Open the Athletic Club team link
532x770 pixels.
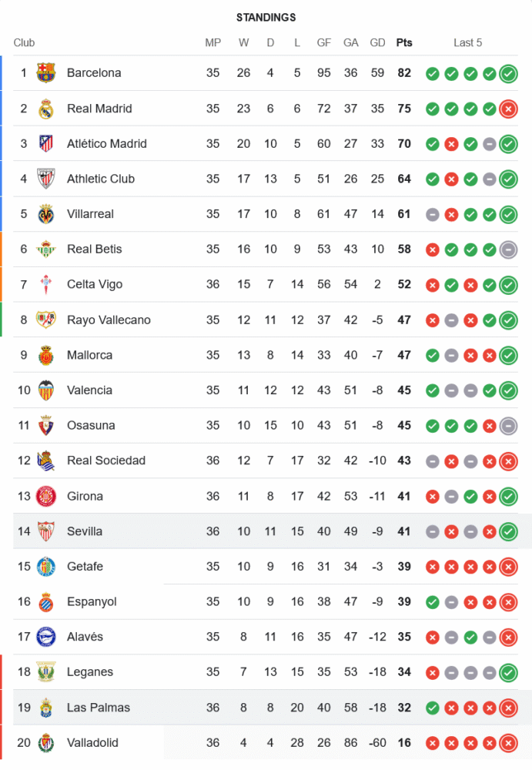coord(101,179)
